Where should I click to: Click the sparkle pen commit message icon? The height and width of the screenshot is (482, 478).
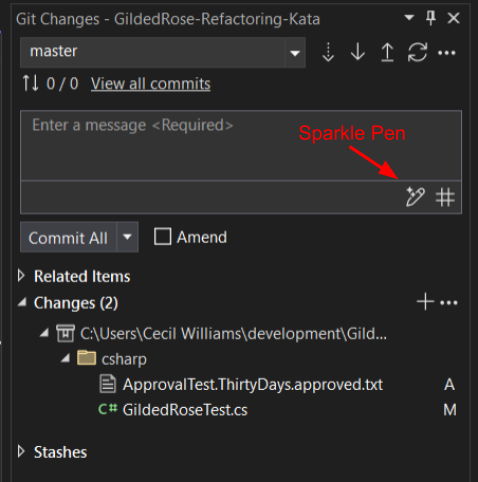click(415, 197)
